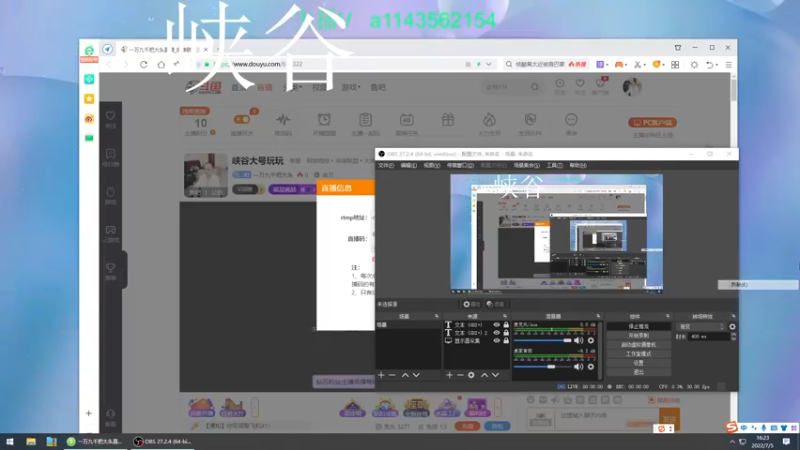
Task: Open the transition properties gear in OBS
Action: [732, 327]
